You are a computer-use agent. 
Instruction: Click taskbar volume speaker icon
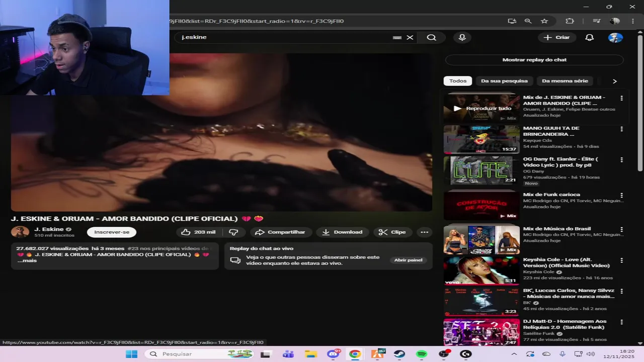(590, 354)
